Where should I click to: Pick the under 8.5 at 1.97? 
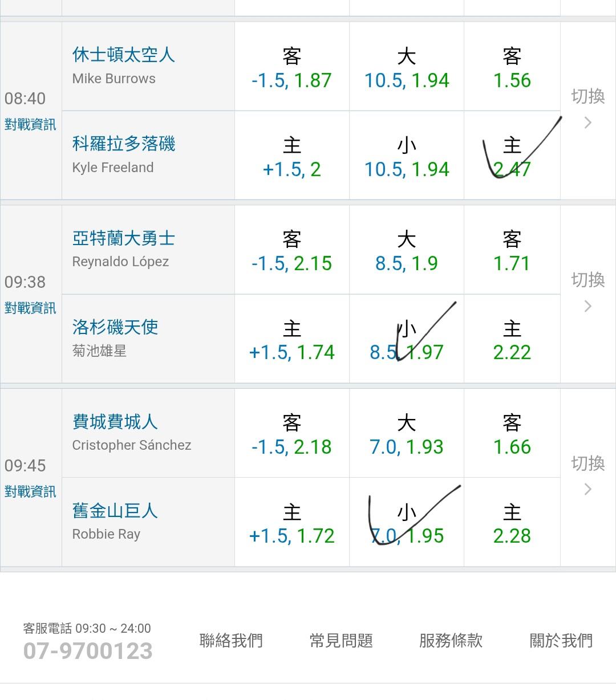pos(406,340)
